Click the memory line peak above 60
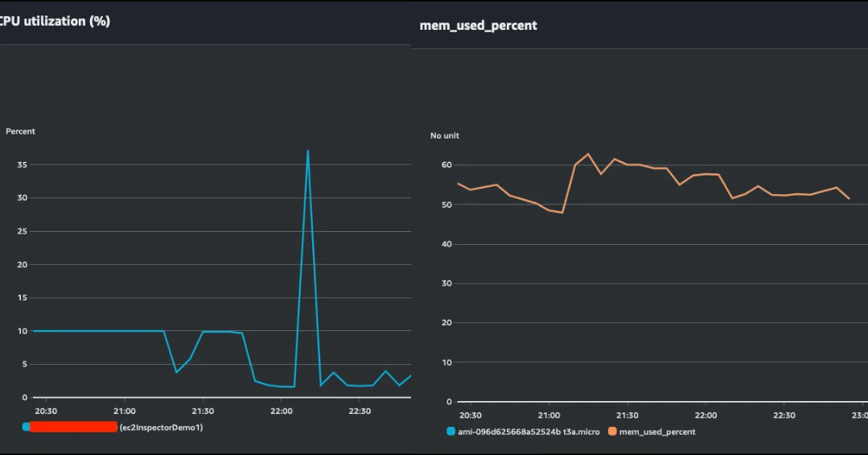Screen dimensions: 868x455 point(588,154)
